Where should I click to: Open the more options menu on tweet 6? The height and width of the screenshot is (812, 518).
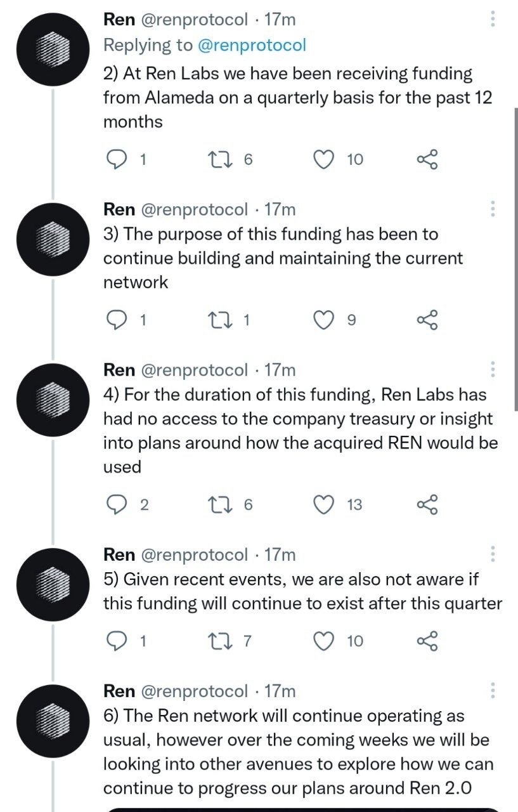pyautogui.click(x=491, y=688)
